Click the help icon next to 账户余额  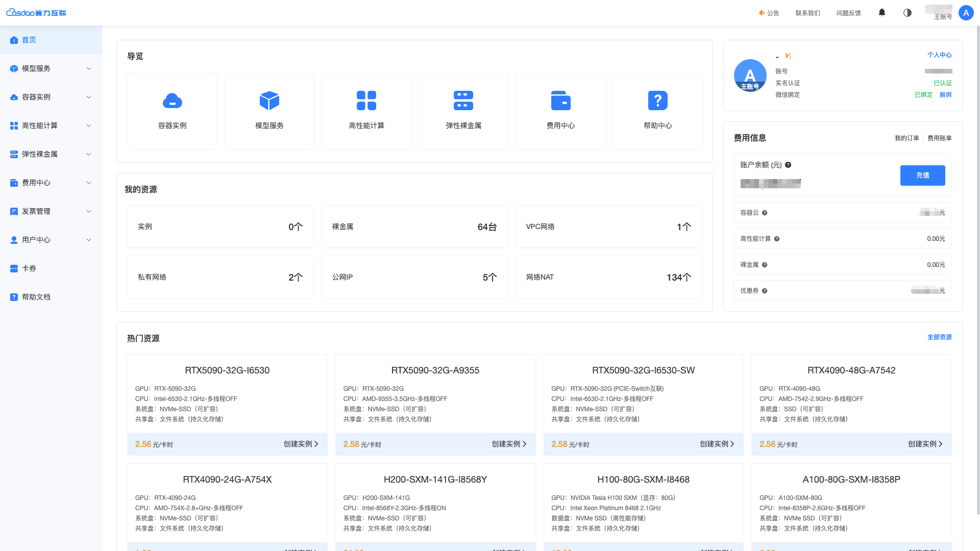(788, 165)
